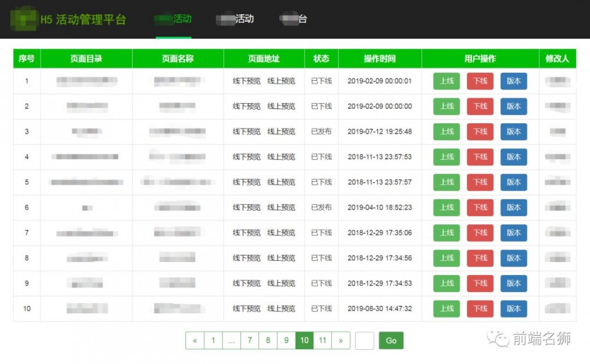
Task: Click 下线 button in row 5
Action: [480, 182]
